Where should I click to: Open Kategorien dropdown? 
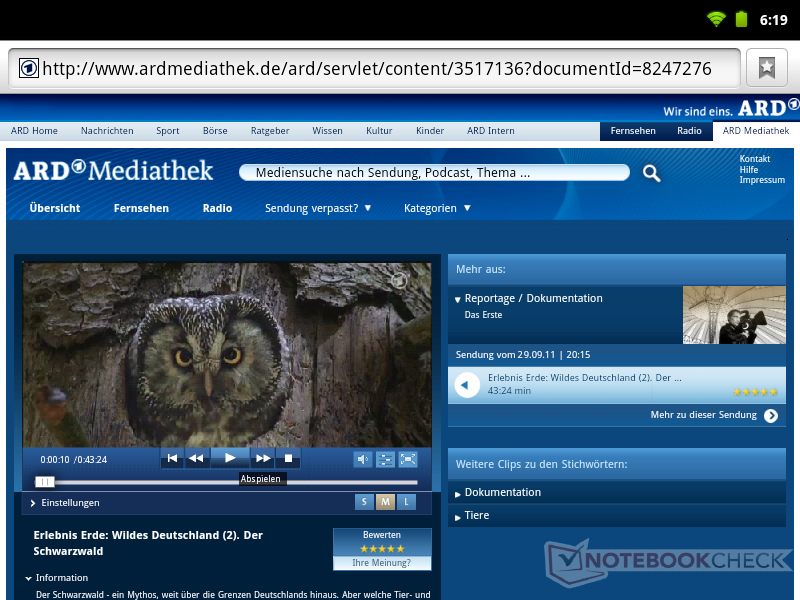coord(437,208)
